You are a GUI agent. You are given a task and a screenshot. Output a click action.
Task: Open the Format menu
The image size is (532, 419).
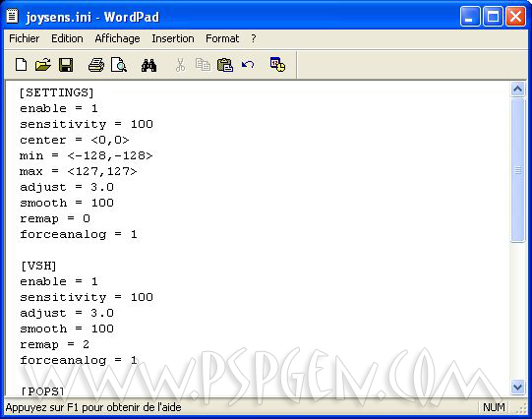pos(222,38)
